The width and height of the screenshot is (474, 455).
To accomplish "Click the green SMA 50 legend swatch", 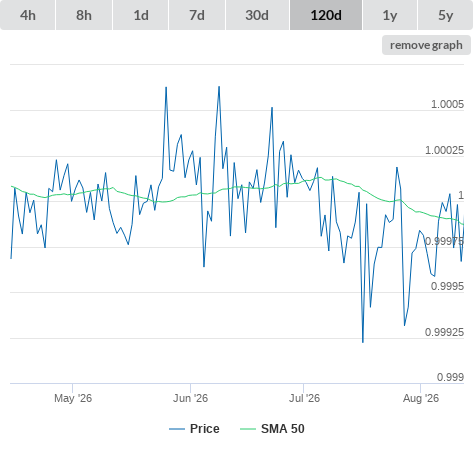I will 248,429.
